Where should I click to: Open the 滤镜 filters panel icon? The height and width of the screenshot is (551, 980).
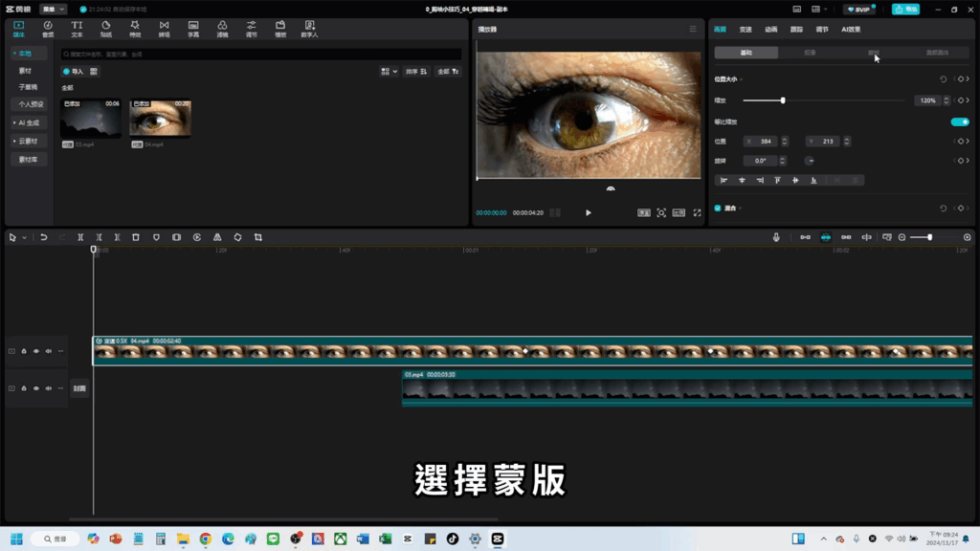tap(222, 29)
